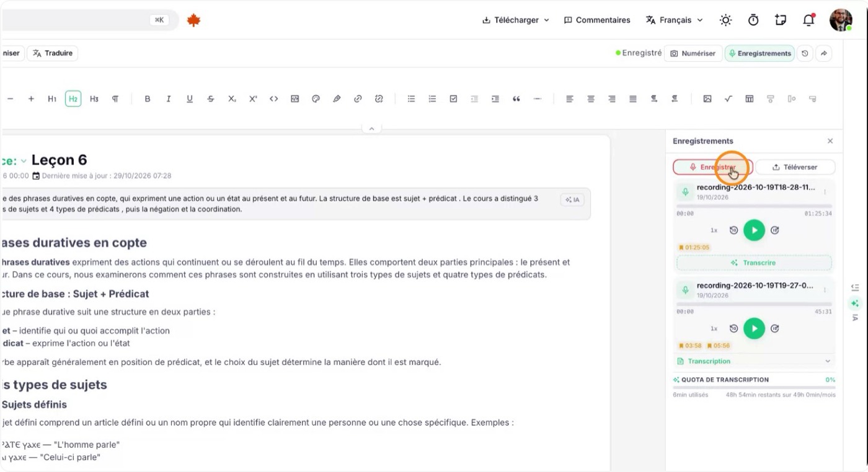
Task: Open the Télécharger dropdown
Action: (516, 20)
